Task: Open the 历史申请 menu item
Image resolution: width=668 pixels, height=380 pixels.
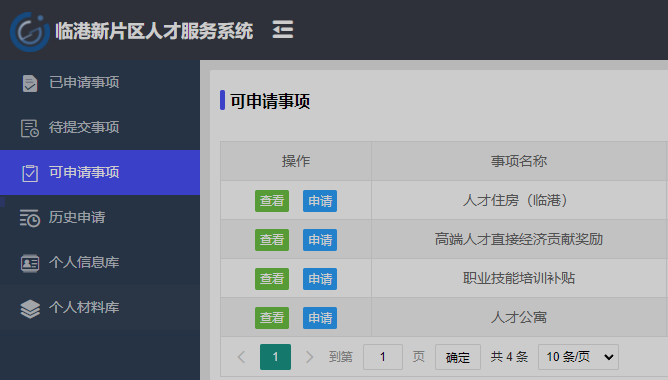Action: tap(100, 218)
